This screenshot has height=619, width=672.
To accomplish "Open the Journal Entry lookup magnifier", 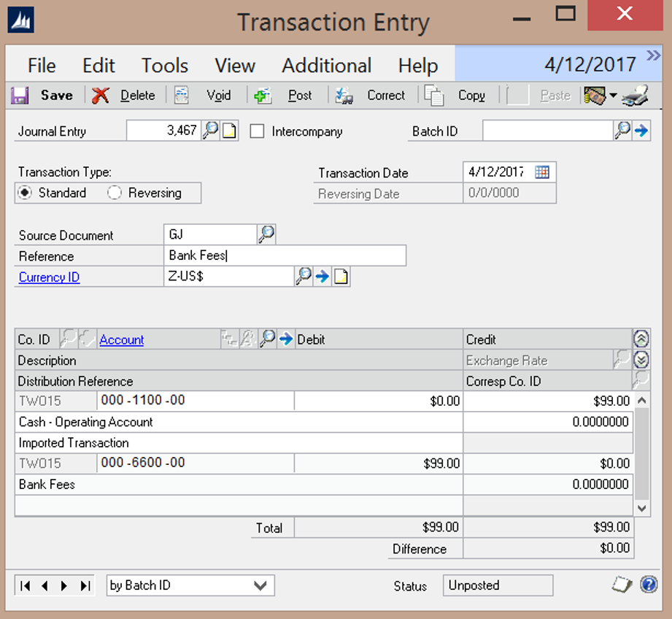I will [x=211, y=131].
